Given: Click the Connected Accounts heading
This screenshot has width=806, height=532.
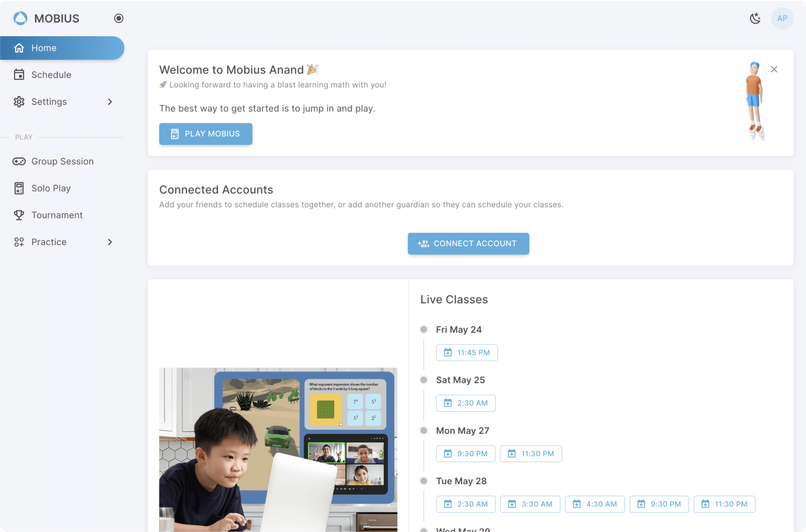Looking at the screenshot, I should 216,190.
